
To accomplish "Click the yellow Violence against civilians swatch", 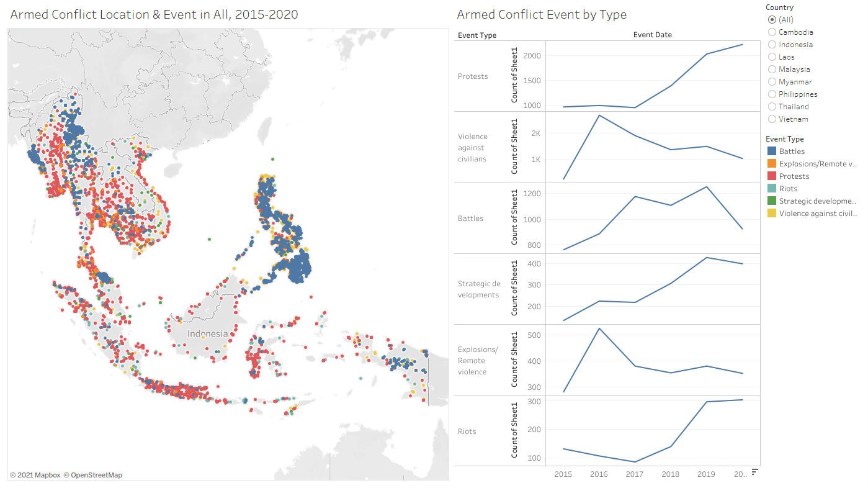I will pyautogui.click(x=772, y=214).
